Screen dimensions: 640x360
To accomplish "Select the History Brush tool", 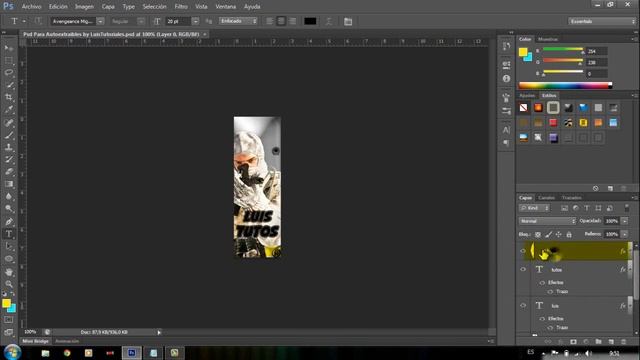I will point(9,159).
